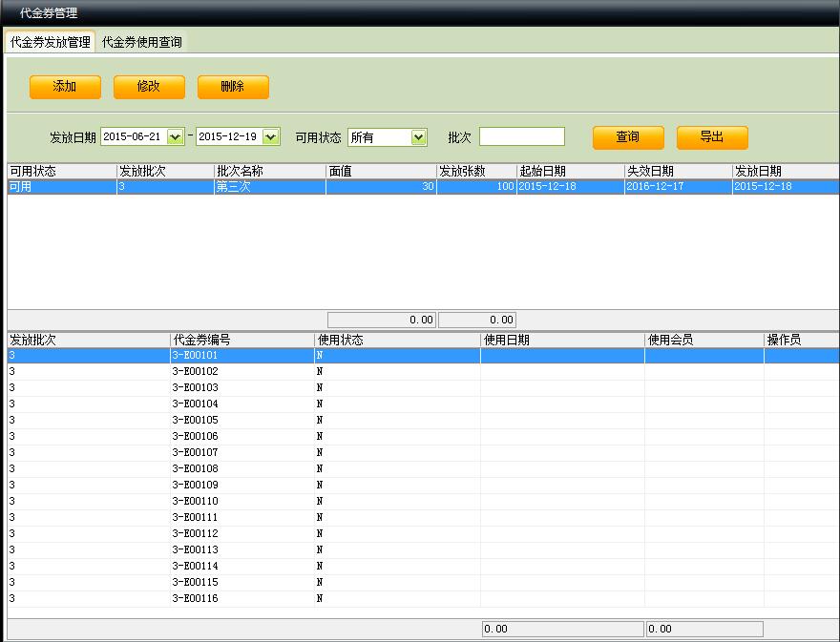Select voucher 3-E00102 row

423,372
